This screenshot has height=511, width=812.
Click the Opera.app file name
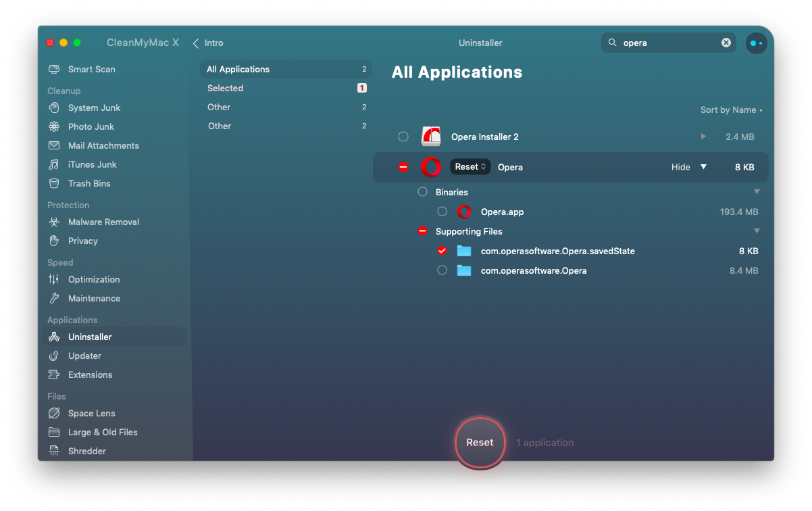(503, 212)
